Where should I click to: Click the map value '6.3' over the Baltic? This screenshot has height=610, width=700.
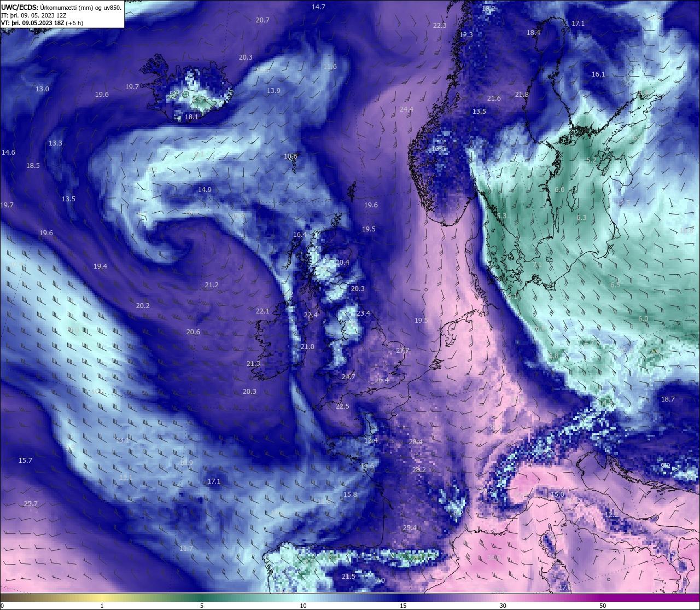581,218
